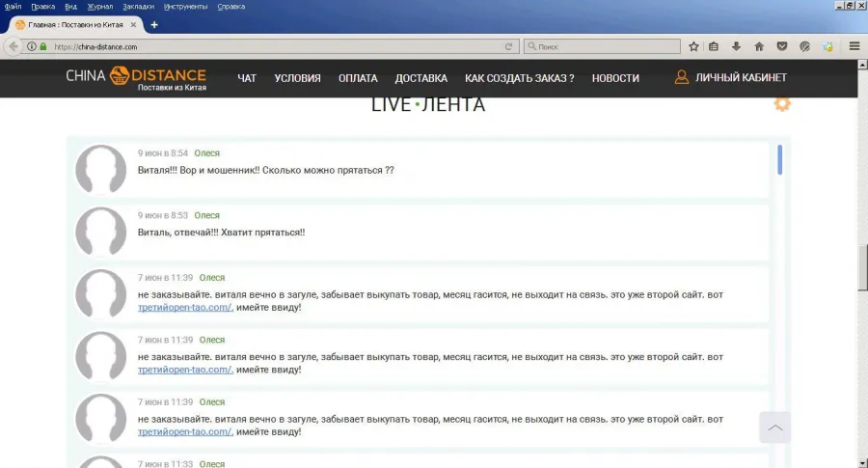This screenshot has height=468, width=868.
Task: Open the ДОСТАВКА page
Action: pos(421,78)
